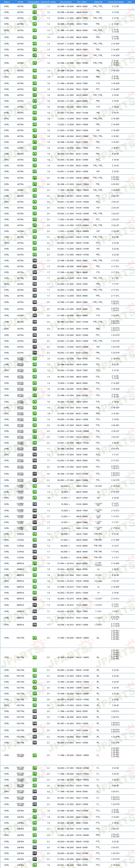Click the Moc silnika column header
Screen dimensions: 135x868
point(82,2)
